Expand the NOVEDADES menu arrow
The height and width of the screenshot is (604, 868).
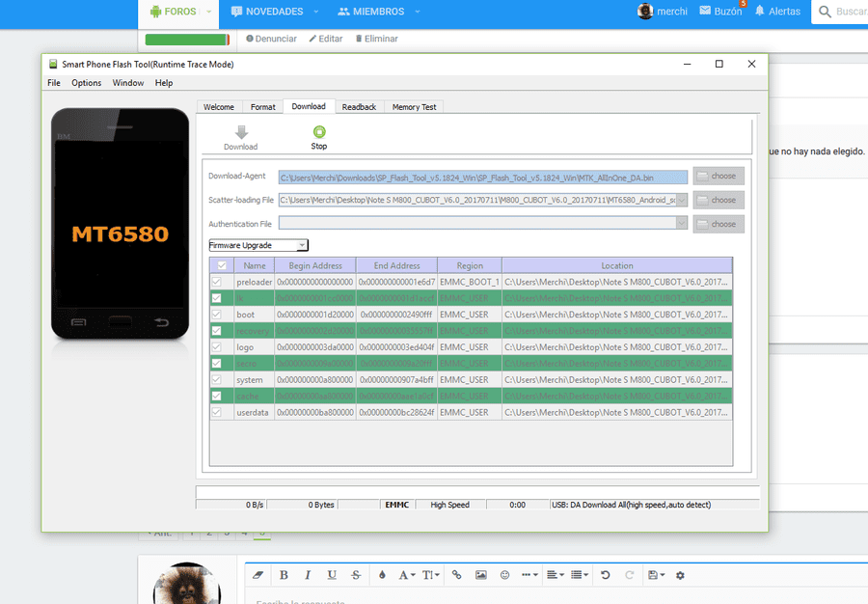(x=316, y=12)
